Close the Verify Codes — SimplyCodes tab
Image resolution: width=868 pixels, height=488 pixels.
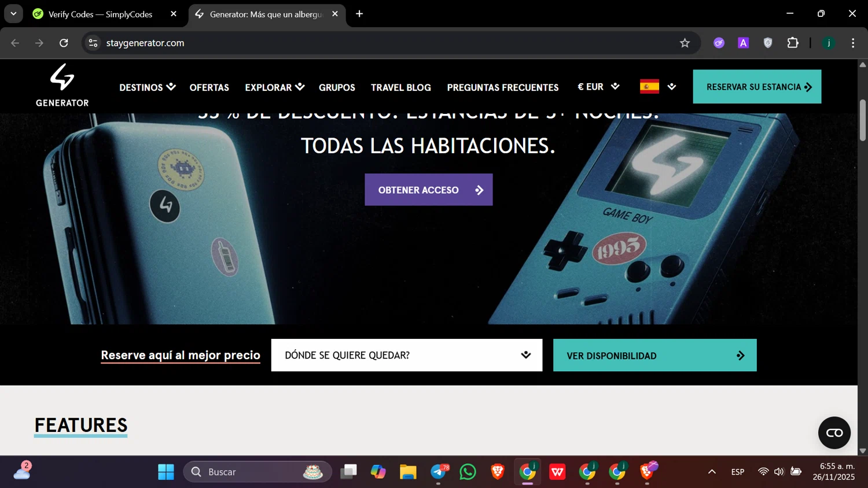pyautogui.click(x=174, y=14)
